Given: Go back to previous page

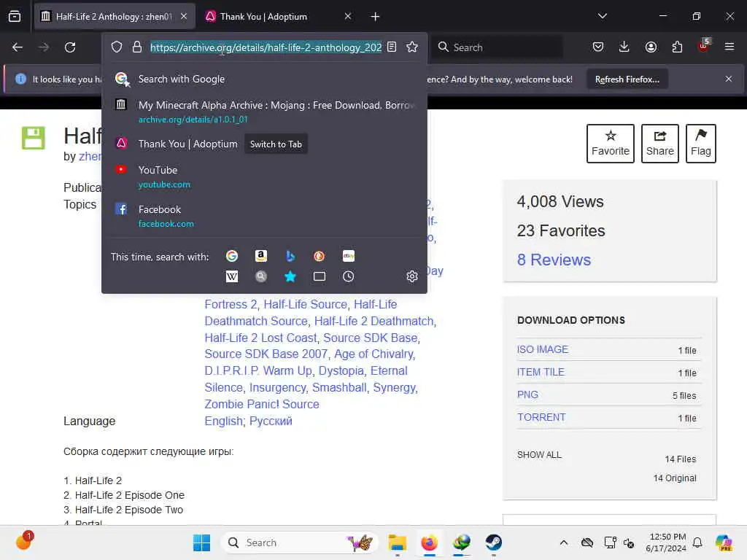Looking at the screenshot, I should [18, 47].
